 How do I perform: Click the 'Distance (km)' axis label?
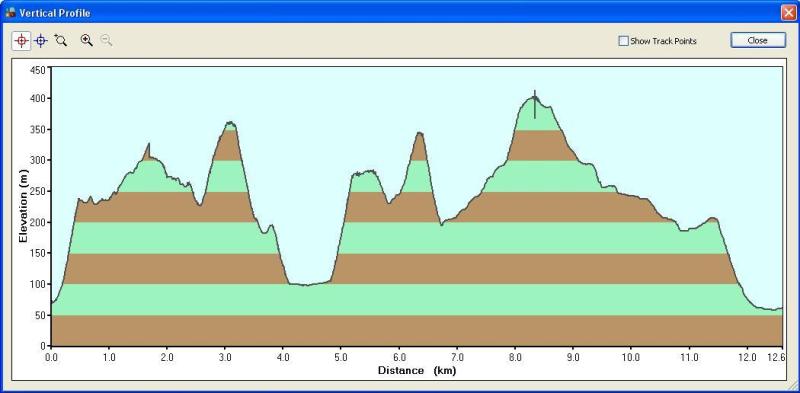[417, 371]
